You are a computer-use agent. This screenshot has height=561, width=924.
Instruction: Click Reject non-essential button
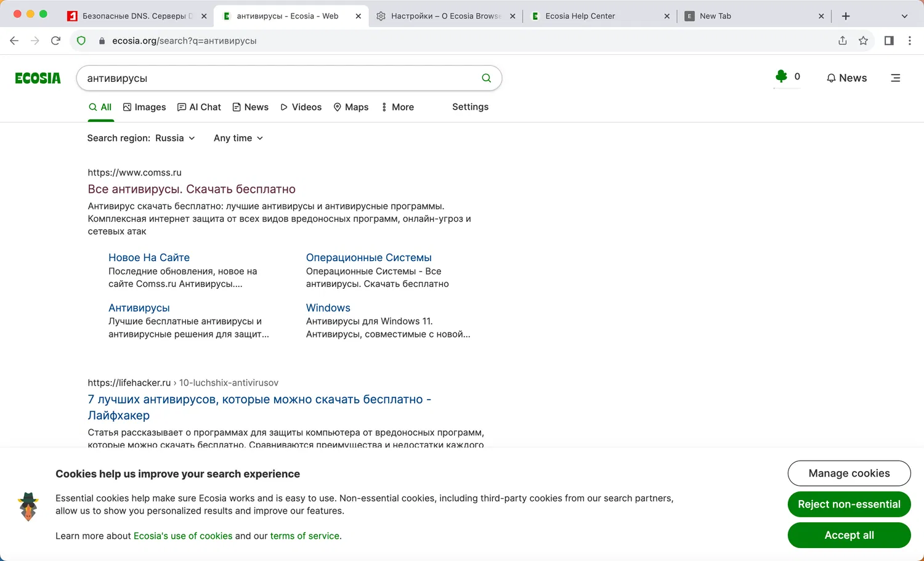[x=849, y=504]
